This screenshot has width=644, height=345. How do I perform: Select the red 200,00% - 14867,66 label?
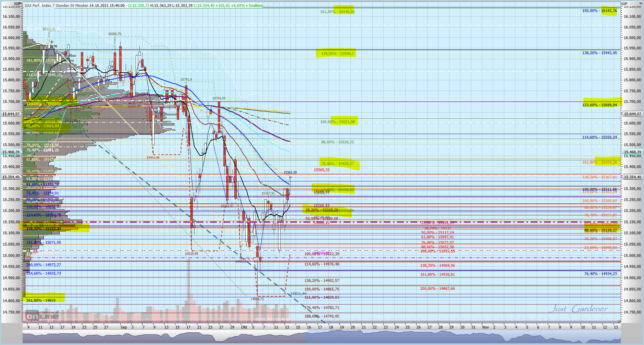(x=437, y=288)
